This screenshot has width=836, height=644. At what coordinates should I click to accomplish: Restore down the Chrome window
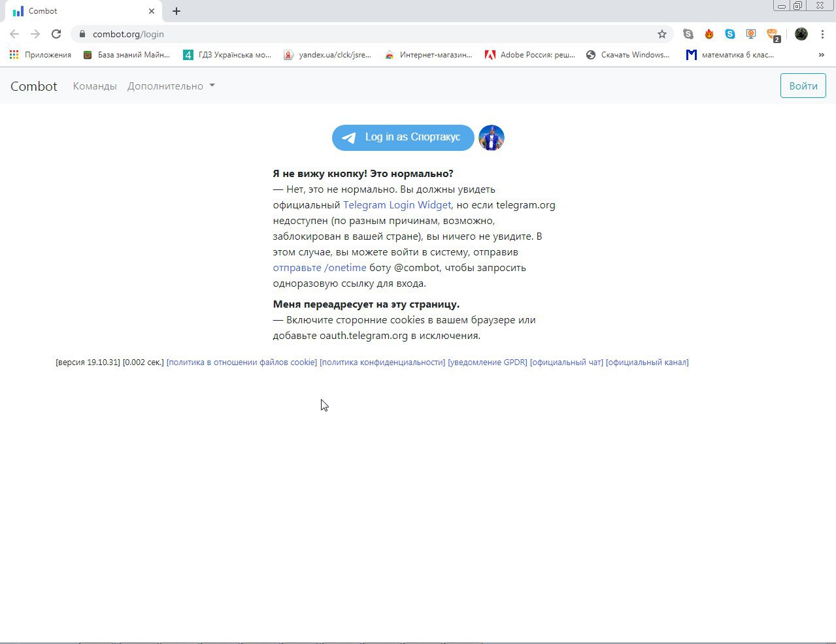798,6
